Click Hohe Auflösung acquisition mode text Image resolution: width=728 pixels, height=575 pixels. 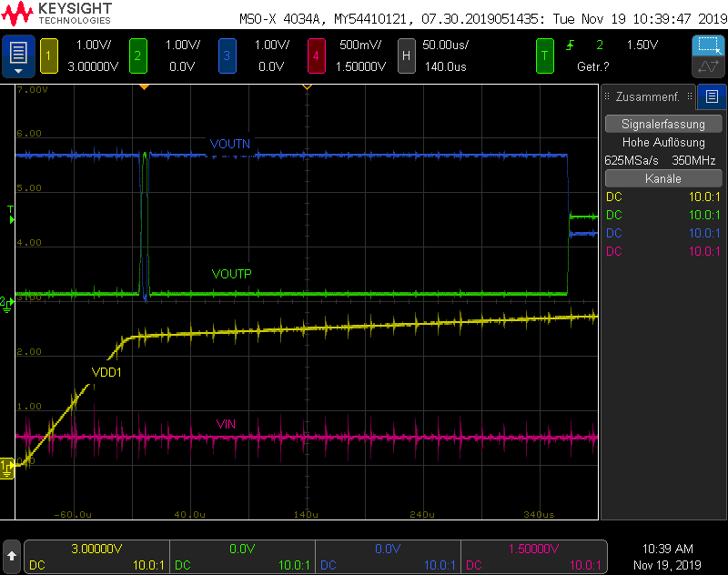(663, 143)
